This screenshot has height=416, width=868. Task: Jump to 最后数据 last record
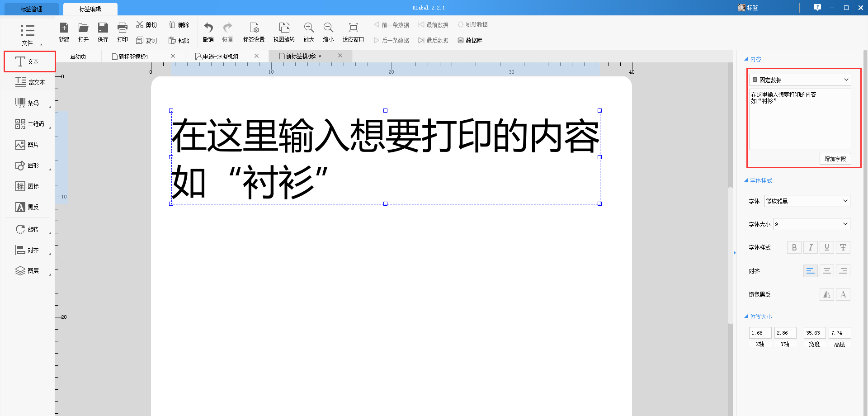coord(433,40)
